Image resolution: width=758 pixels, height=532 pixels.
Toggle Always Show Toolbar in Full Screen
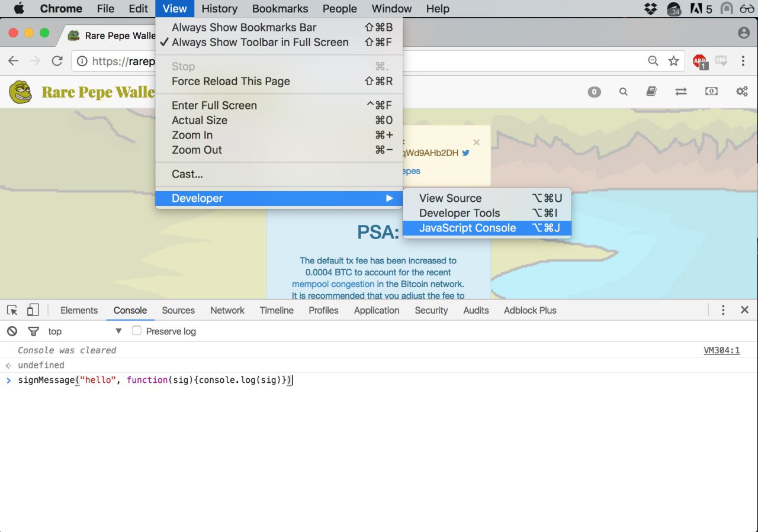pyautogui.click(x=279, y=43)
